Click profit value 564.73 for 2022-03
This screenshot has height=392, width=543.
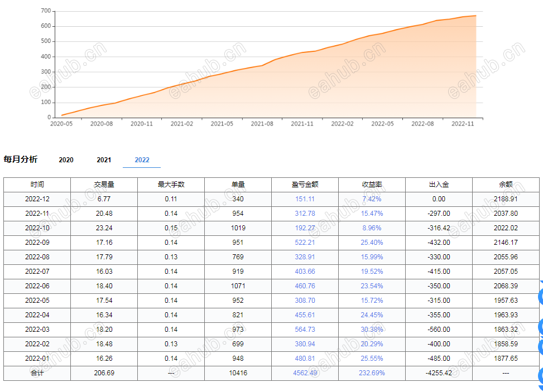pyautogui.click(x=305, y=330)
